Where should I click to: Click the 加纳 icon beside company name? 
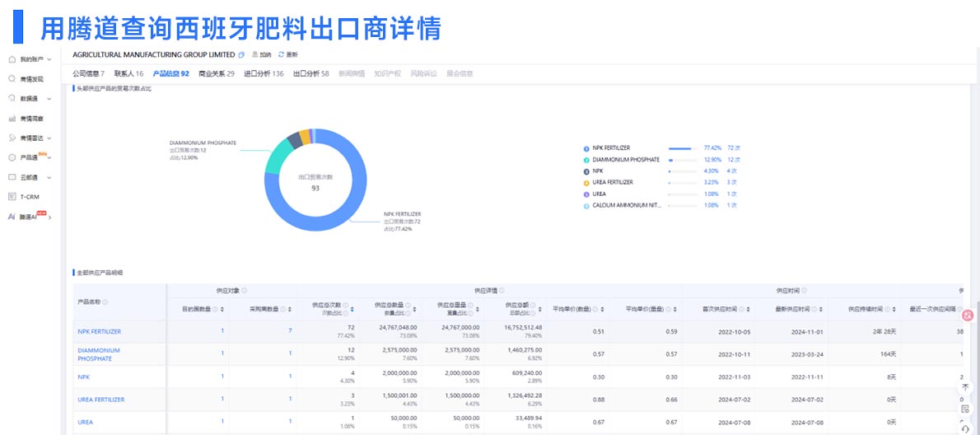point(255,55)
